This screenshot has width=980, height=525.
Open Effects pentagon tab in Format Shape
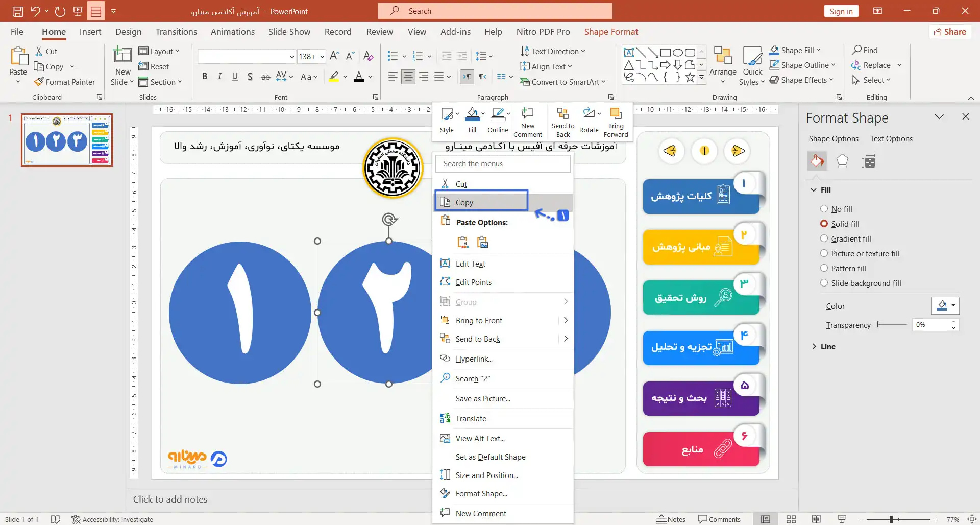(x=842, y=161)
